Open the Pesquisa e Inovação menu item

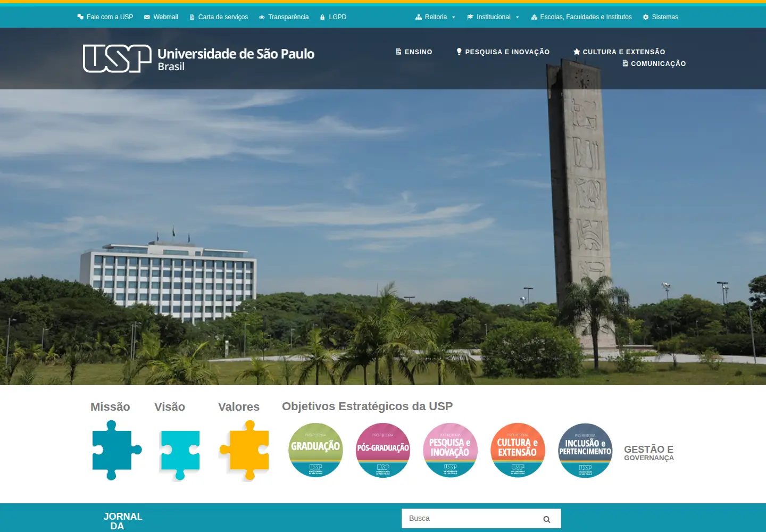pyautogui.click(x=503, y=52)
